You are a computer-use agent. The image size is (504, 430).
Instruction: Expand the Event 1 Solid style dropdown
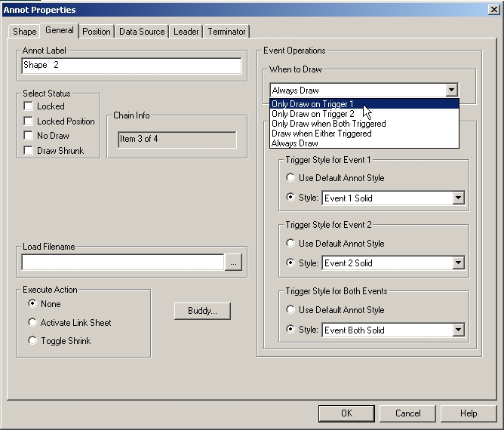tap(458, 198)
